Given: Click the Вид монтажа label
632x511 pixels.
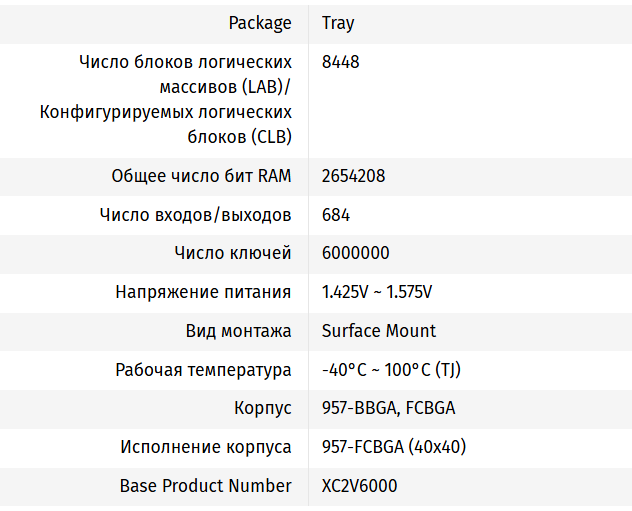Looking at the screenshot, I should click(x=239, y=331).
